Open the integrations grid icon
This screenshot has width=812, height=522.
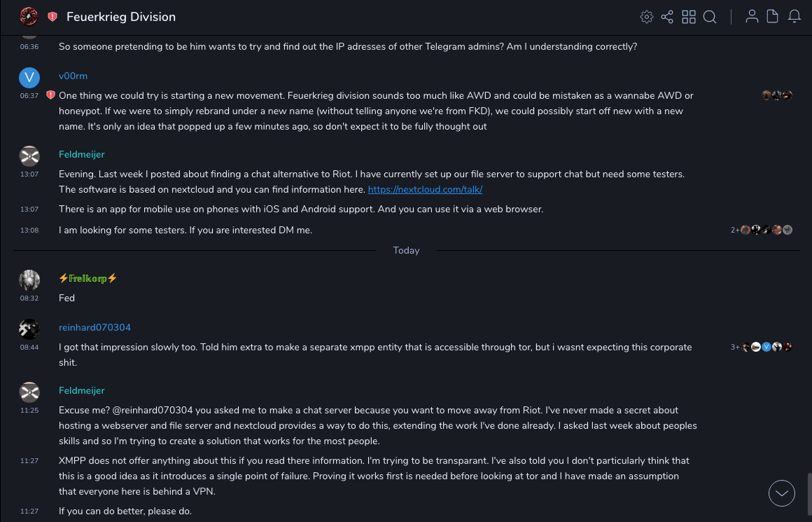[689, 17]
